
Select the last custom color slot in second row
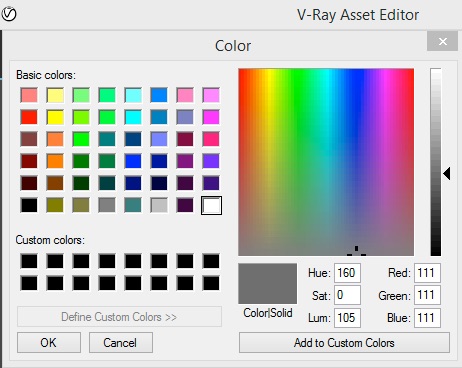(211, 283)
